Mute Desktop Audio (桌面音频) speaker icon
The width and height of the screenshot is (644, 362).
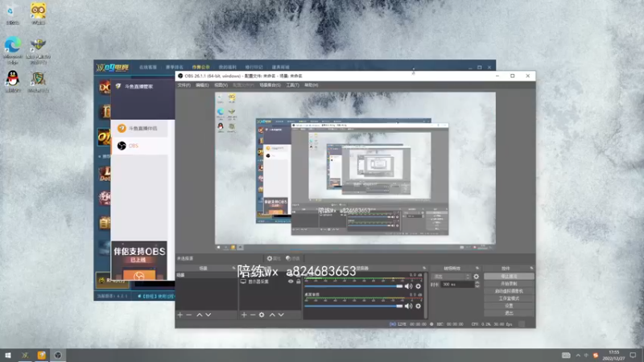pyautogui.click(x=408, y=306)
